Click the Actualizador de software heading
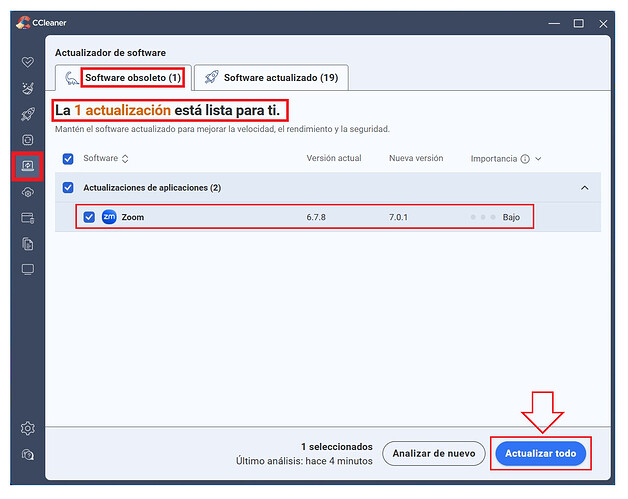Viewport: 628px width, 499px height. tap(110, 53)
